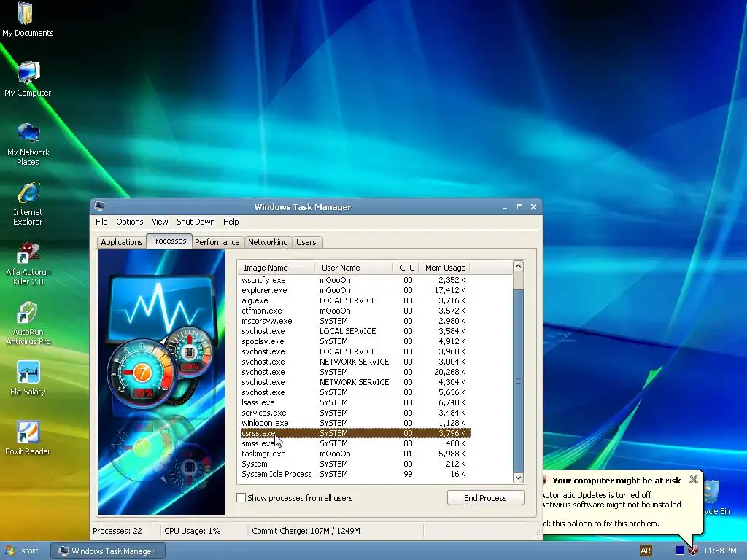Select the explorer.exe process row

point(354,290)
